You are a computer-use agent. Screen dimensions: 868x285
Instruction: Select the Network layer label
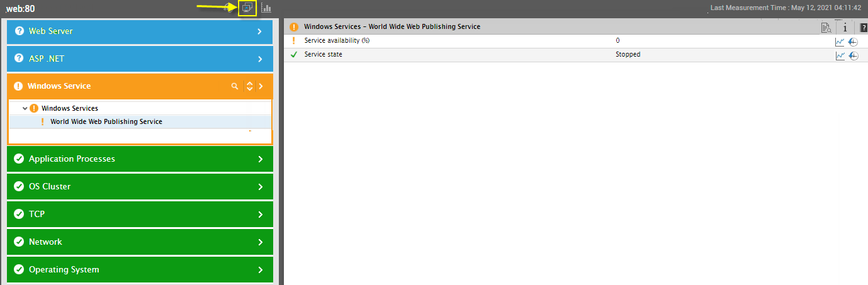tap(45, 242)
